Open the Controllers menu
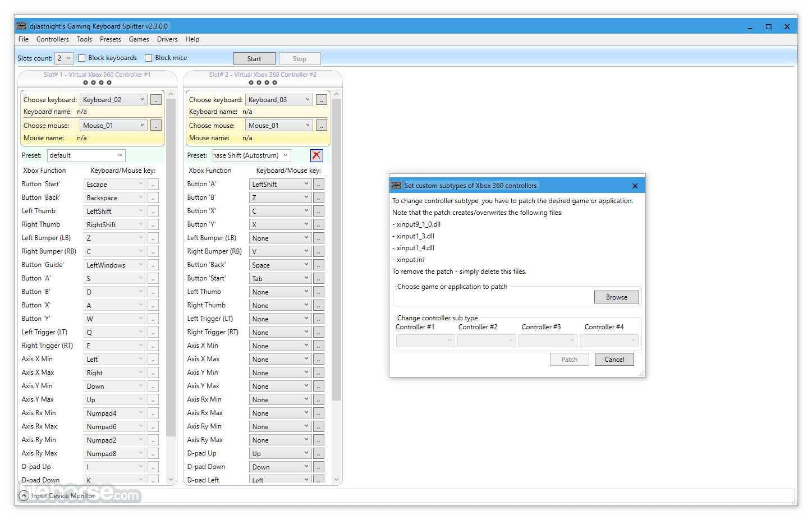This screenshot has width=812, height=520. point(53,39)
